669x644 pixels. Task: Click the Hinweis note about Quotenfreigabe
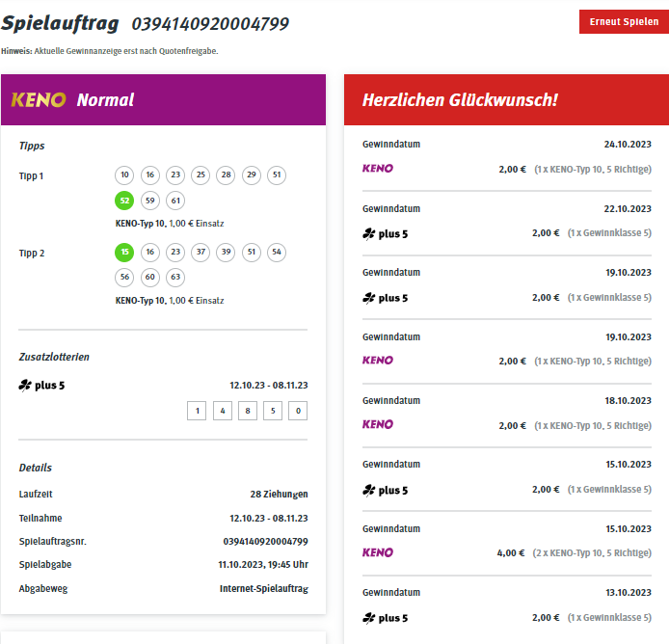[x=110, y=51]
